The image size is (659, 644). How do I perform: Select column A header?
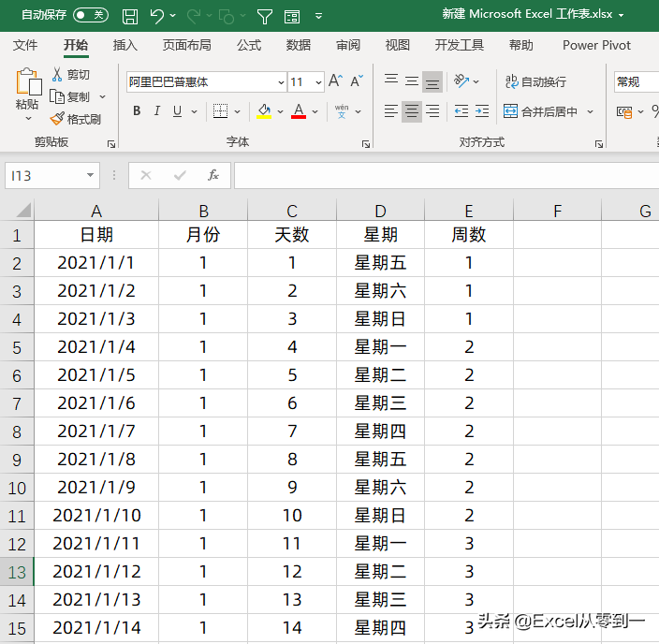pos(96,211)
